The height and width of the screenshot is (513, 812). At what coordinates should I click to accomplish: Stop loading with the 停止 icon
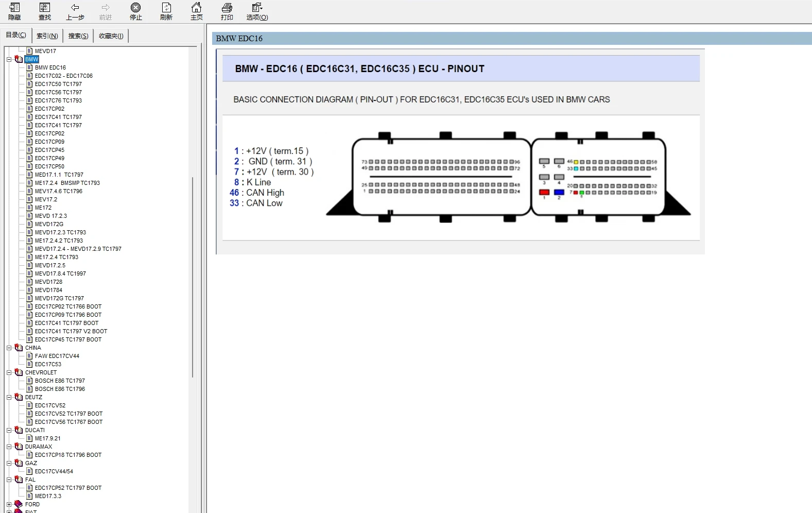pos(136,11)
